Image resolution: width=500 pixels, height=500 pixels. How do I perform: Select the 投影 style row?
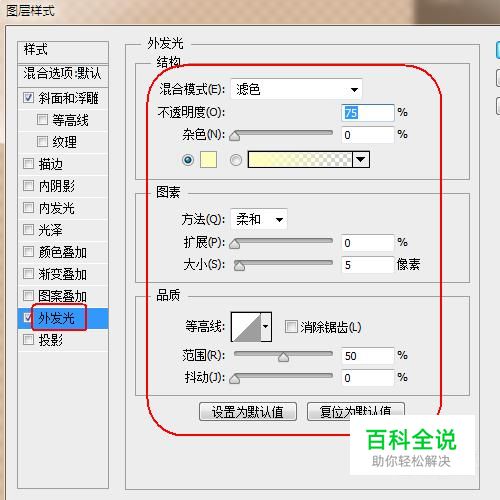coord(63,340)
